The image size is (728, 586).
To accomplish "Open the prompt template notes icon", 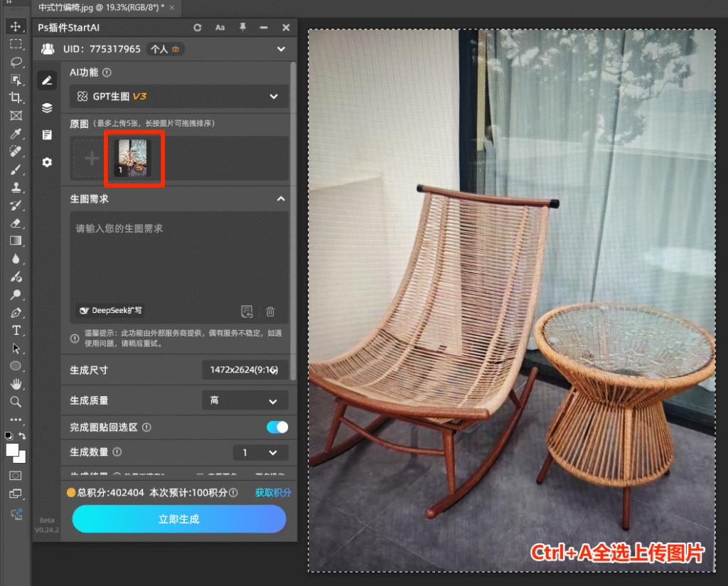I will (x=247, y=311).
